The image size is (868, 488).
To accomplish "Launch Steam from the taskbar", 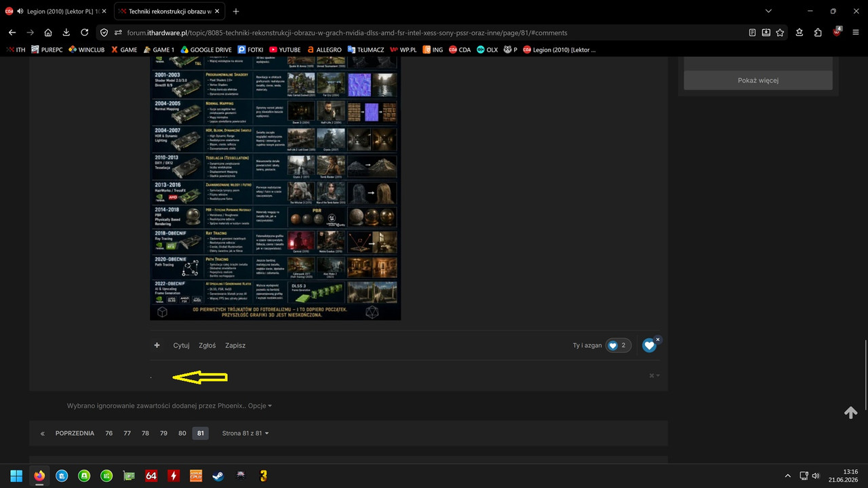I will click(x=218, y=476).
